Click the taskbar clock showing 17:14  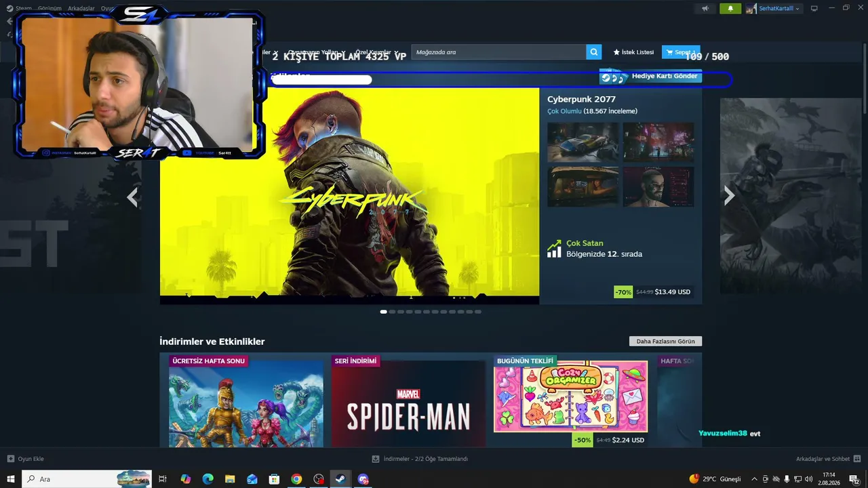point(829,479)
